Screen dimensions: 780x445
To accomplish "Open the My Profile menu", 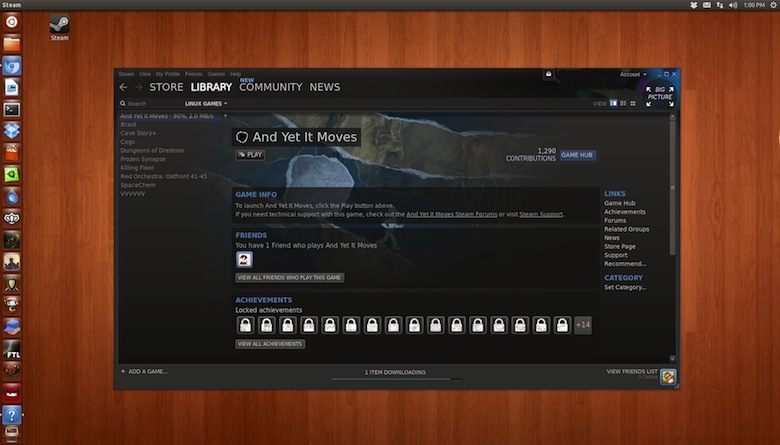I will 168,74.
